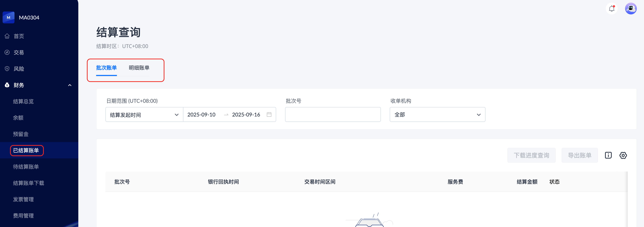Image resolution: width=644 pixels, height=227 pixels.
Task: Go to 首页 home in sidebar
Action: [19, 36]
